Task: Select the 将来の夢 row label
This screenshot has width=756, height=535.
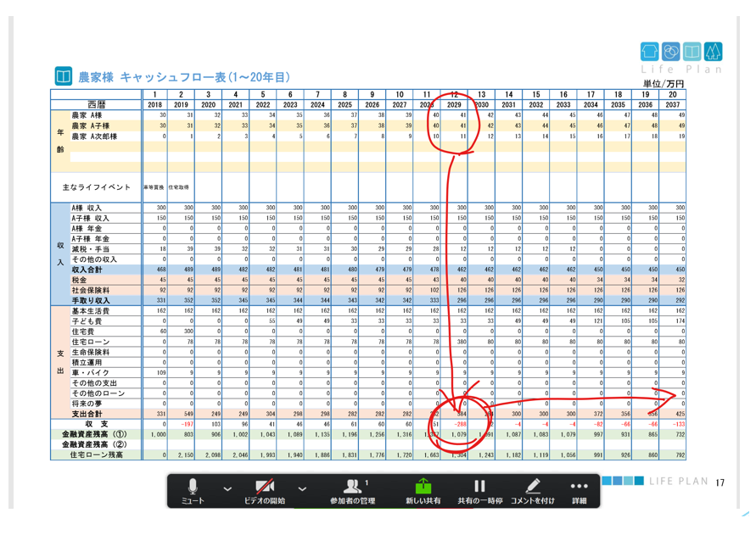Action: [x=87, y=404]
